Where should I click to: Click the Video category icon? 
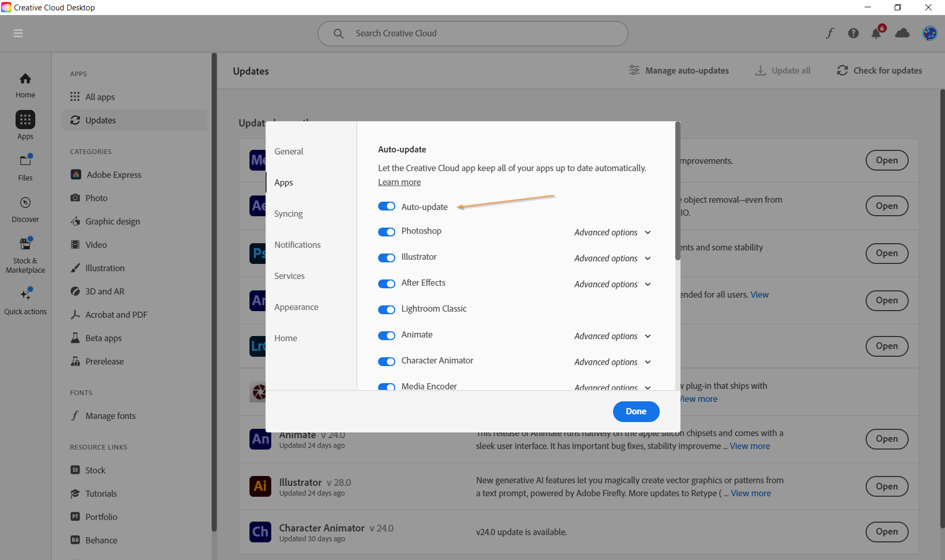[x=75, y=245]
